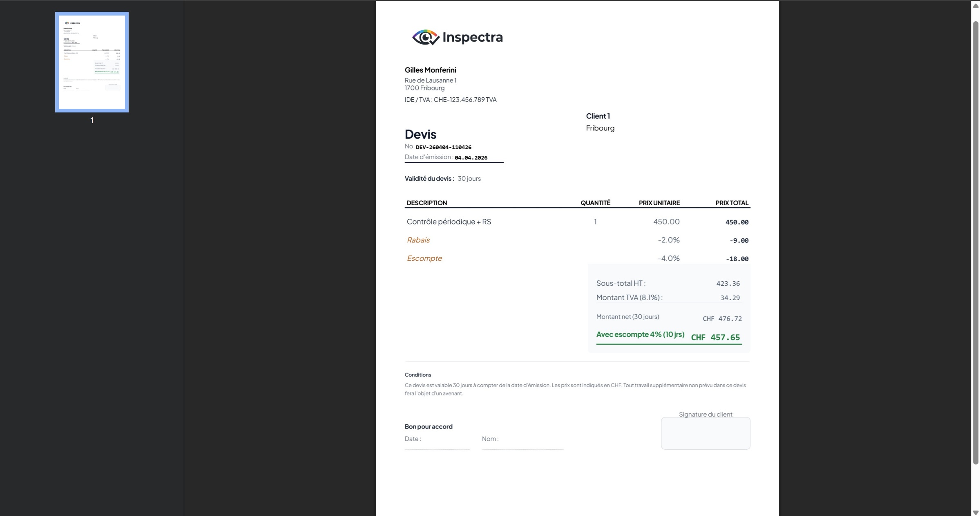Select the page 1 thumbnail
This screenshot has height=516, width=980.
92,62
